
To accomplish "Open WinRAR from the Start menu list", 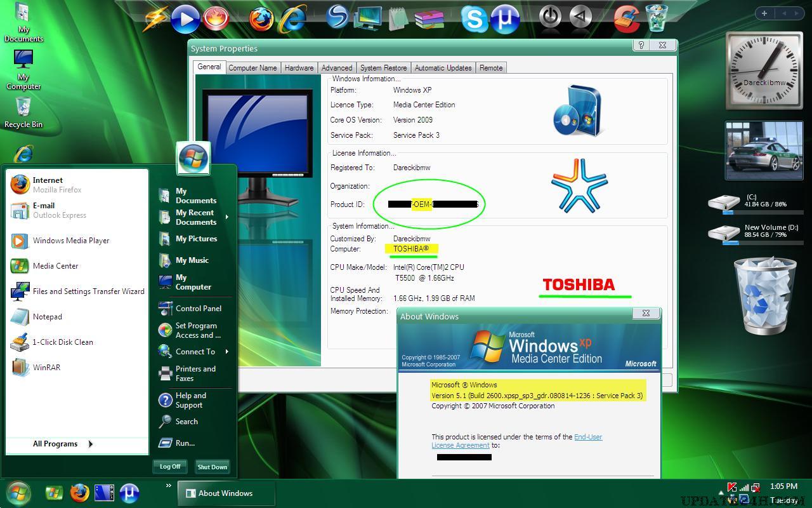I will 77,368.
